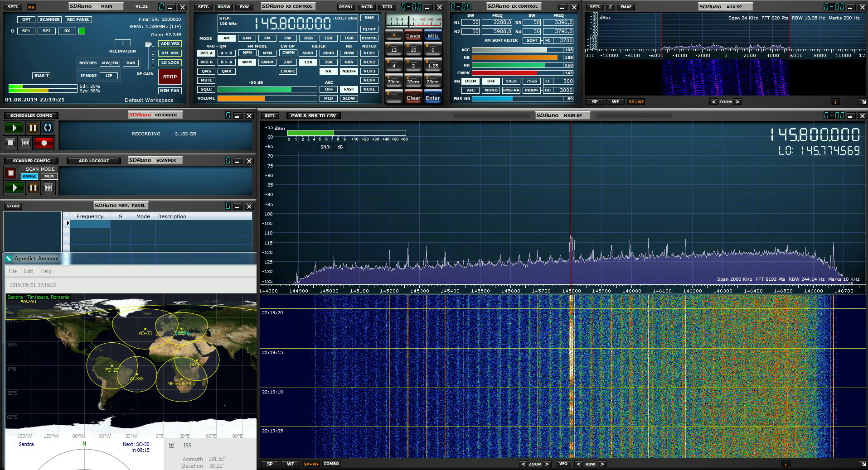Image resolution: width=868 pixels, height=470 pixels.
Task: Adjust the squelch level green bar
Action: click(x=267, y=89)
